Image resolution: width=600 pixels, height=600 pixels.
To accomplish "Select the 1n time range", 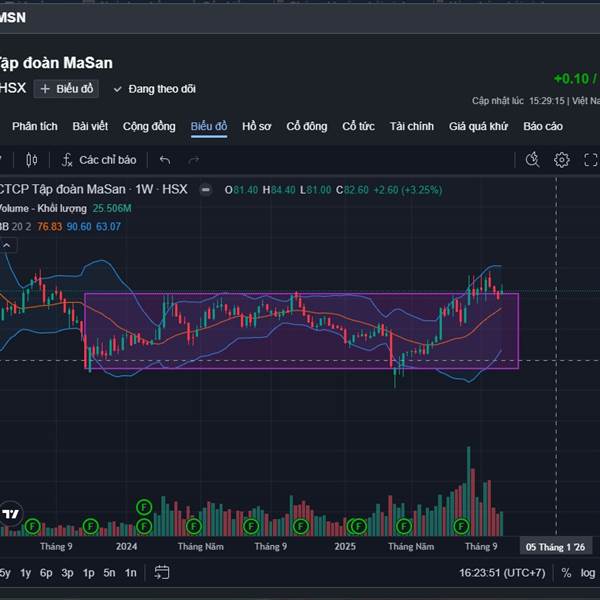I will click(x=130, y=573).
